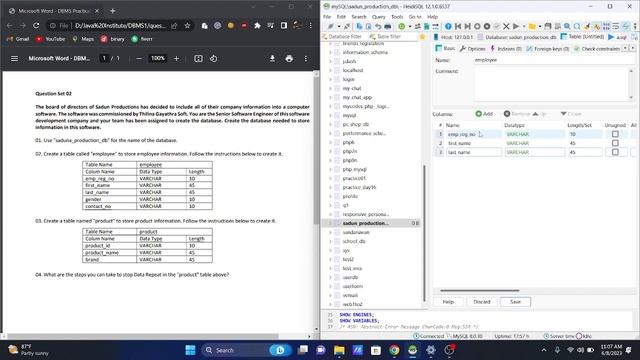
Task: Click the Database filter box
Action: (345, 37)
